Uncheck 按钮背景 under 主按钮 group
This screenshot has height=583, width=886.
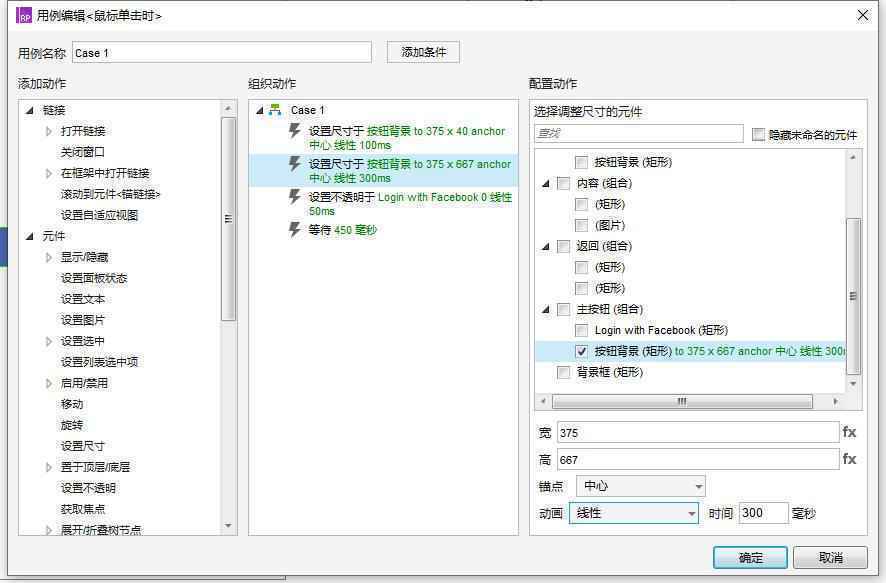(x=583, y=350)
